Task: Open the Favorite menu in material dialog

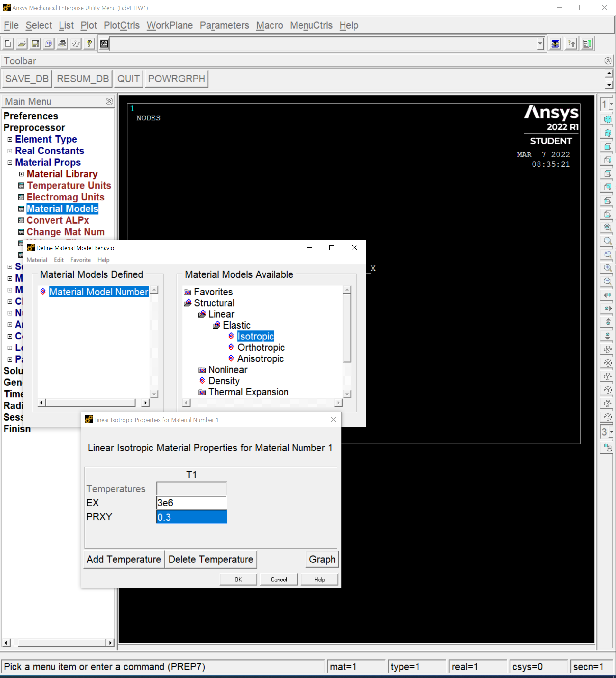Action: (80, 260)
